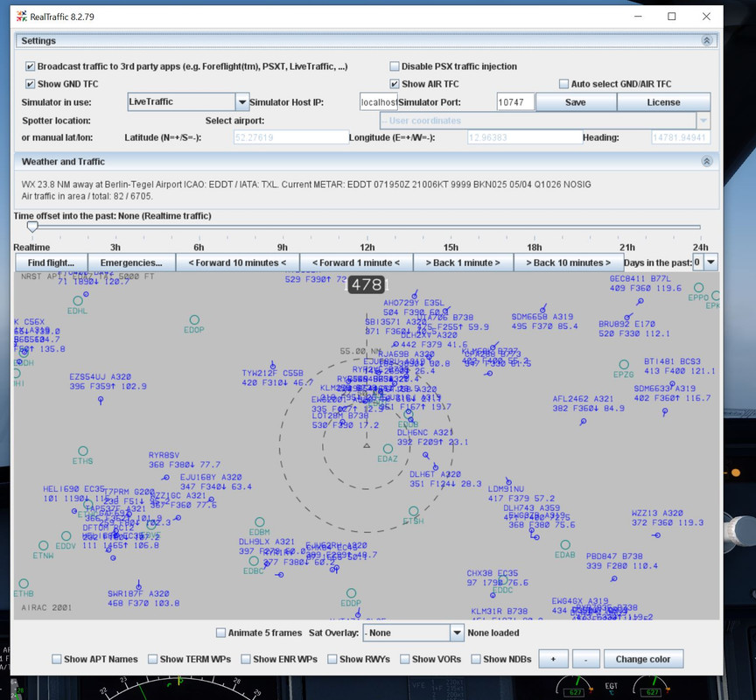The image size is (756, 700).
Task: Open the License dialog
Action: (x=663, y=102)
